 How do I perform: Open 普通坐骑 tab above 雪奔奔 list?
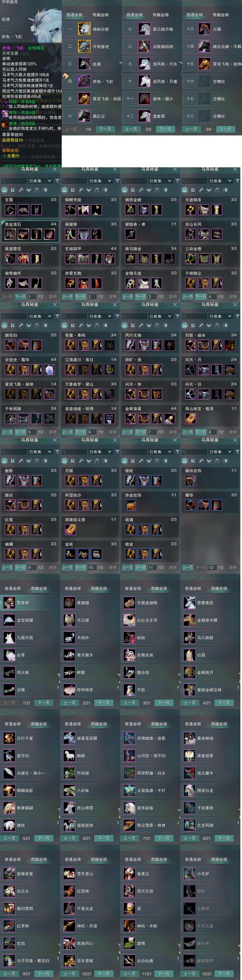pyautogui.click(x=13, y=588)
